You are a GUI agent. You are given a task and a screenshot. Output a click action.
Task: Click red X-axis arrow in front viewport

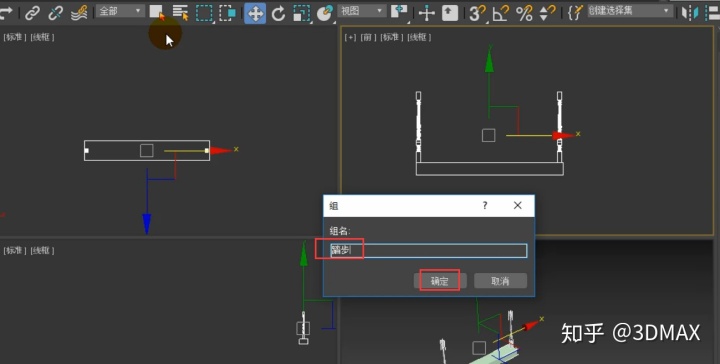(563, 135)
